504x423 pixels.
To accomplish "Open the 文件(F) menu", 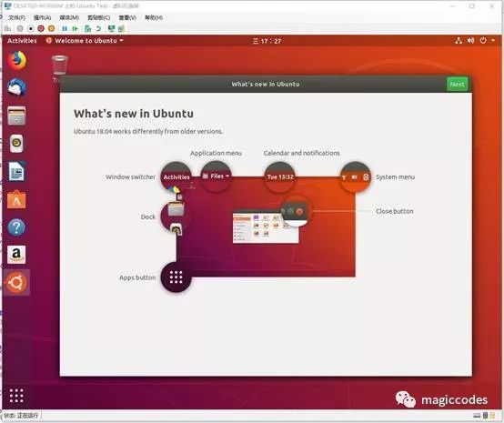I will (16, 17).
